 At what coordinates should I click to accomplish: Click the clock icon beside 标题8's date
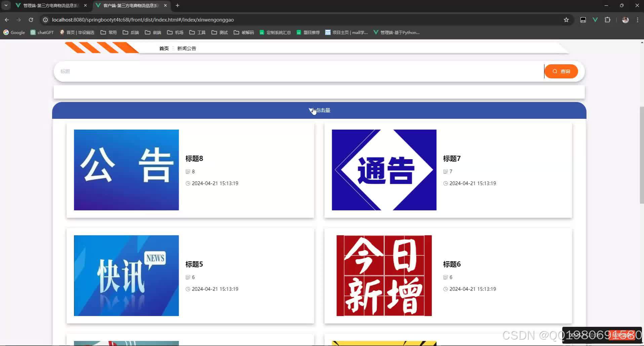(188, 183)
